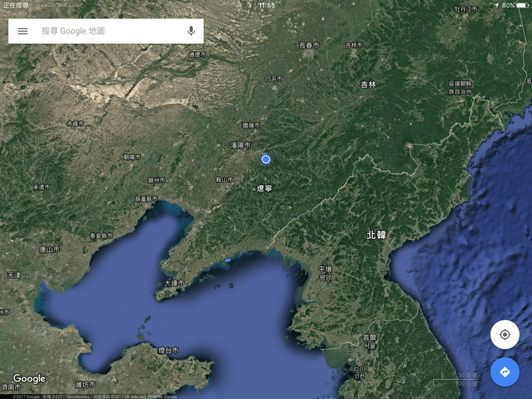
Task: Select the 煙台市 city label
Action: tap(168, 350)
